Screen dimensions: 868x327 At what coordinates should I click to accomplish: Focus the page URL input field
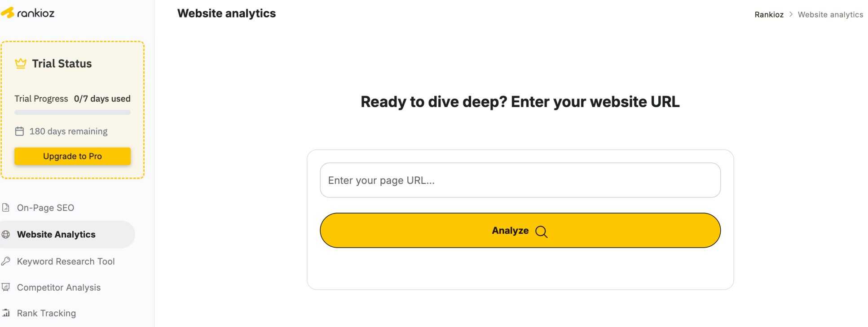coord(520,180)
